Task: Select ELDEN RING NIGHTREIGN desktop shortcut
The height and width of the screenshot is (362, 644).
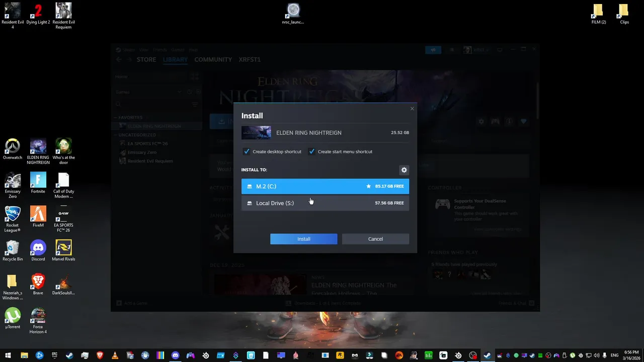Action: click(x=38, y=151)
